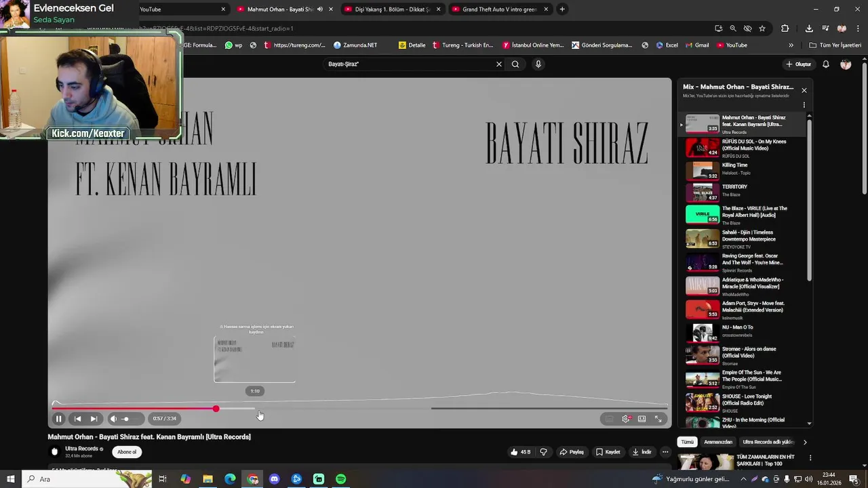Image resolution: width=868 pixels, height=488 pixels.
Task: Skip to next video in player
Action: point(94,419)
